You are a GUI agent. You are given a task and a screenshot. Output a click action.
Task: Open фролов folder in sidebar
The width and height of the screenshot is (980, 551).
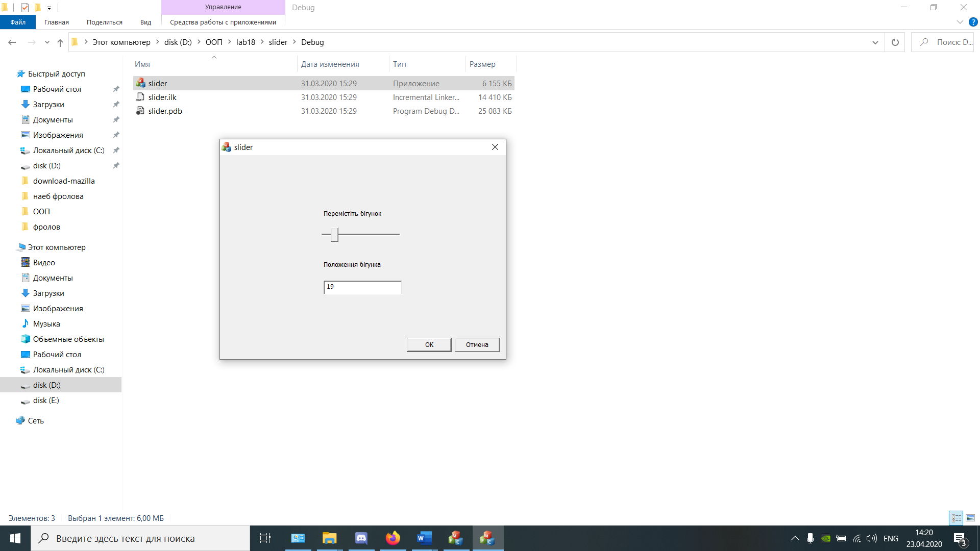click(x=46, y=227)
